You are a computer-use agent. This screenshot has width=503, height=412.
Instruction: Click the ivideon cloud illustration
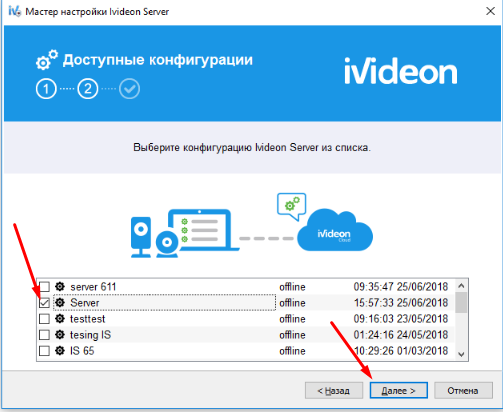[x=335, y=230]
